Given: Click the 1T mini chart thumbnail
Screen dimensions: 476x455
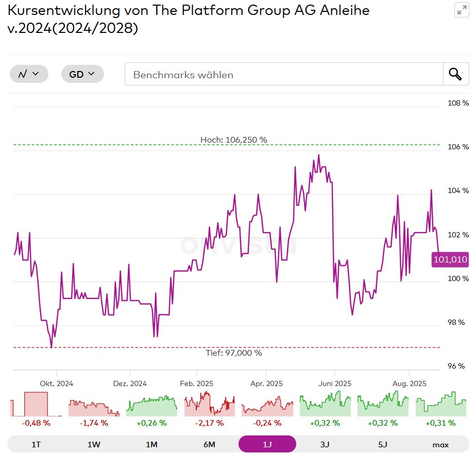Looking at the screenshot, I should [36, 404].
